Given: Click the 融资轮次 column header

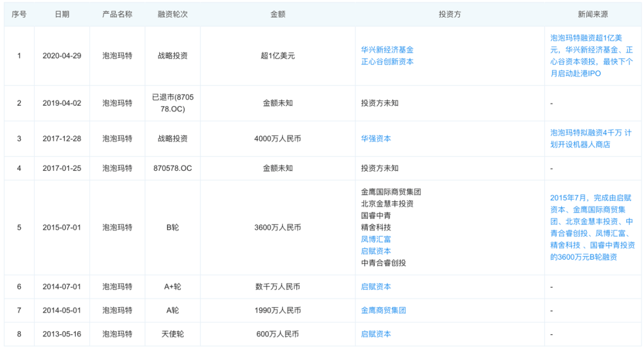Looking at the screenshot, I should click(172, 14).
